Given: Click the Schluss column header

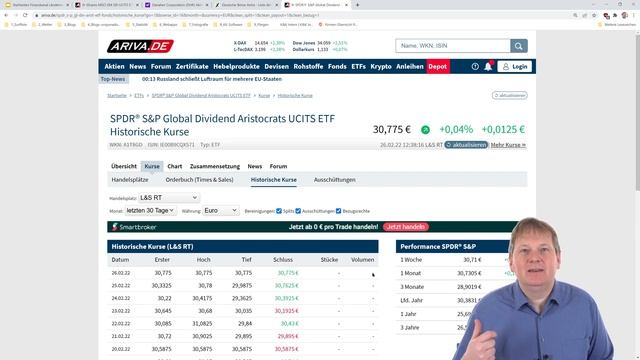Looking at the screenshot, I should [283, 260].
